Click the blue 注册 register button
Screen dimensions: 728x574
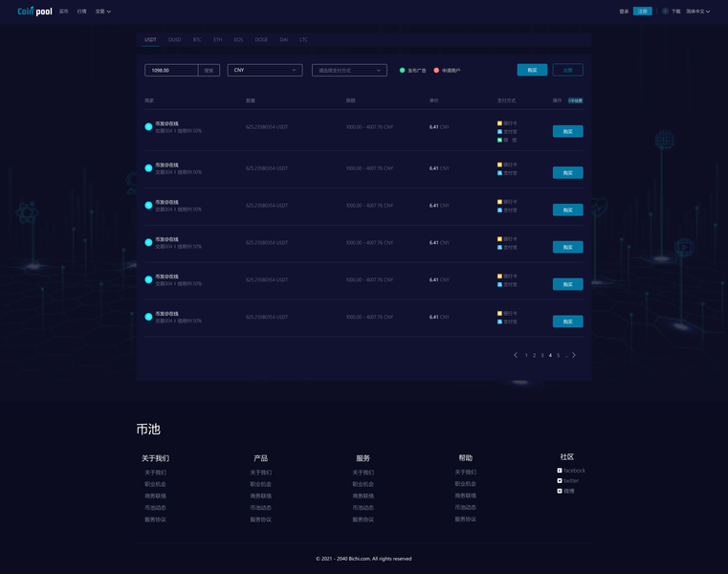coord(643,11)
